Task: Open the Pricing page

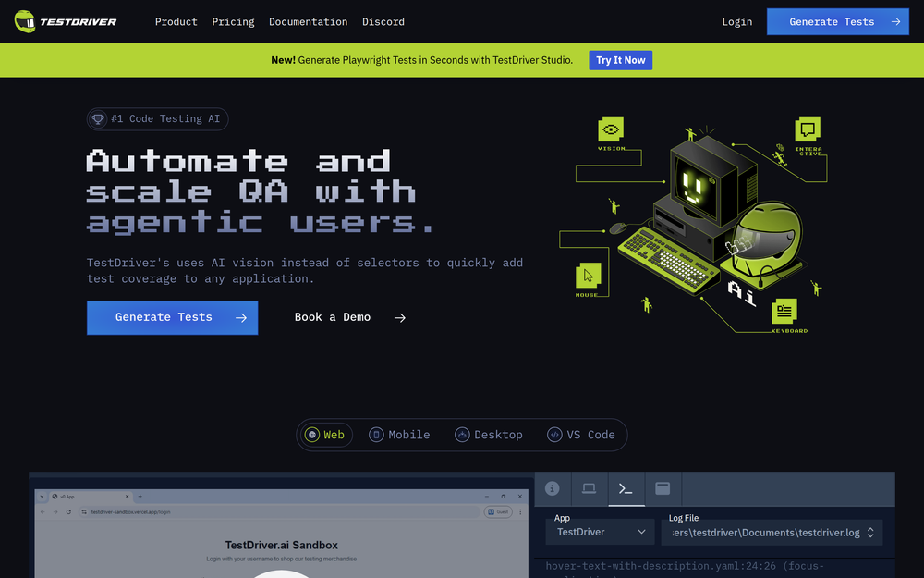Action: 234,22
